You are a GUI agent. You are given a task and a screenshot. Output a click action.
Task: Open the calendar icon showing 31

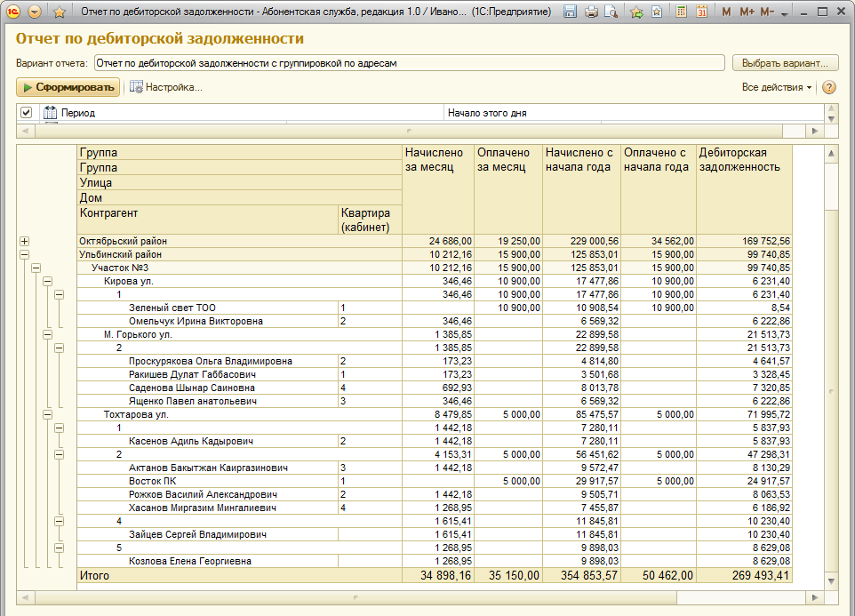click(701, 12)
